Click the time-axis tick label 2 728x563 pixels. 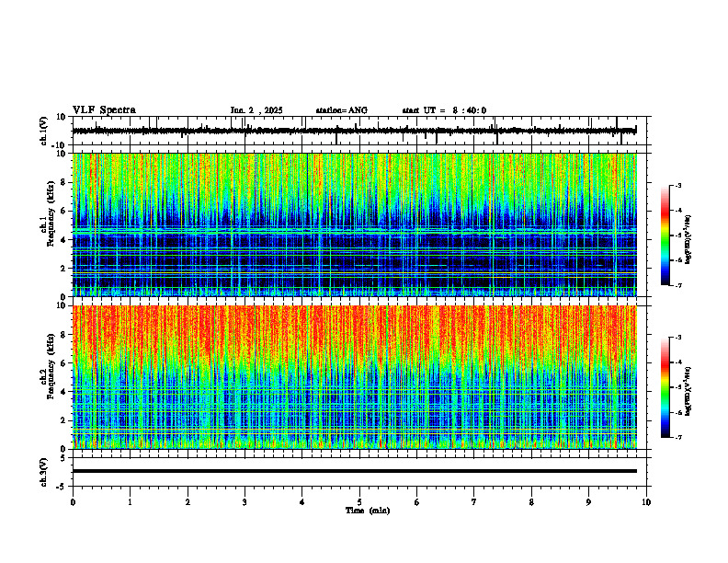pyautogui.click(x=188, y=502)
